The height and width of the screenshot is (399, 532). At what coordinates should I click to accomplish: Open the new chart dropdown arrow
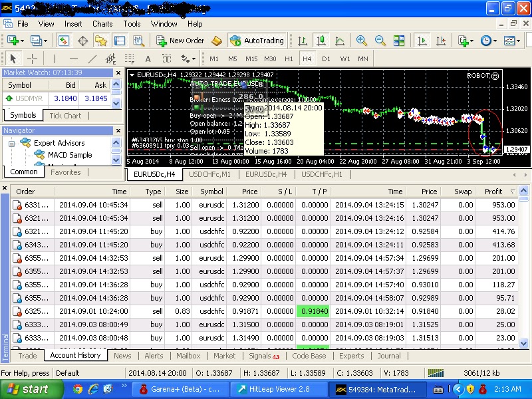[23, 41]
